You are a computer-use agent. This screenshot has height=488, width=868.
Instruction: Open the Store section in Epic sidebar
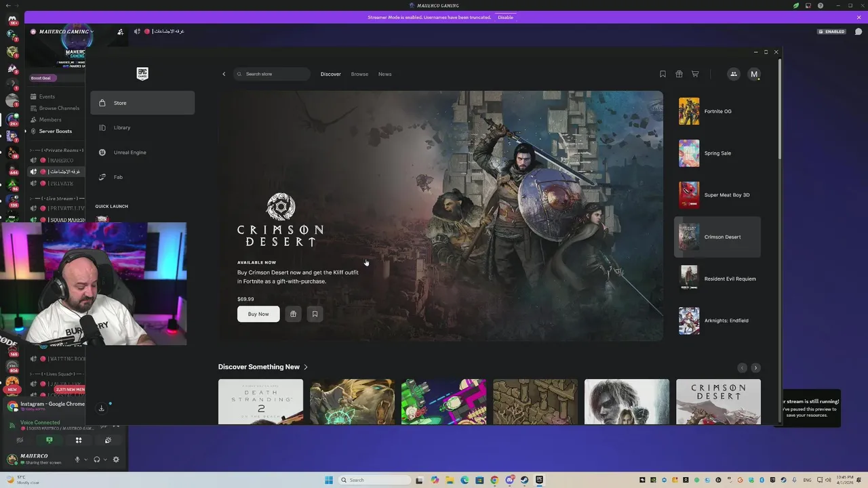click(x=142, y=103)
